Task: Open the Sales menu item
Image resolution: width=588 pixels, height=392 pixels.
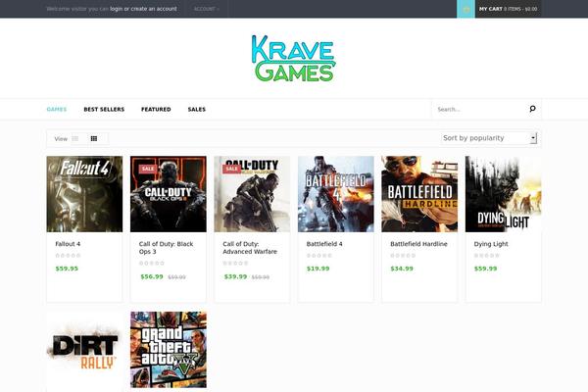Action: tap(197, 109)
